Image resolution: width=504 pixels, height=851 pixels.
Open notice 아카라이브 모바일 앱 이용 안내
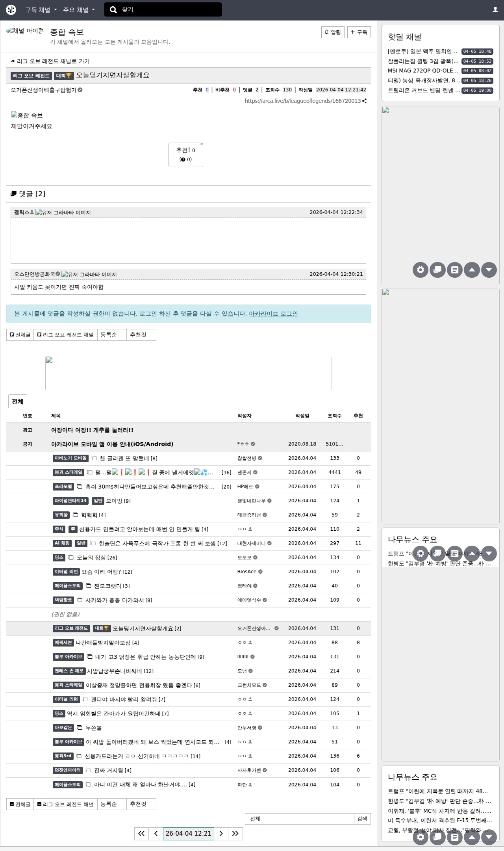pos(112,444)
